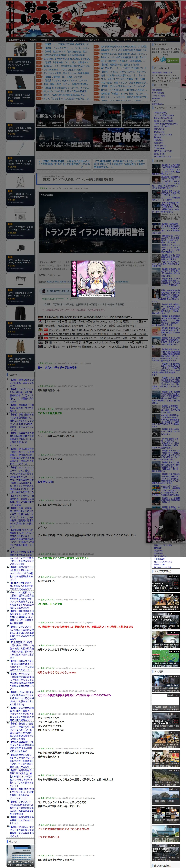Close the DMM GAMES popup ad
This screenshot has width=186, height=868.
[113, 298]
